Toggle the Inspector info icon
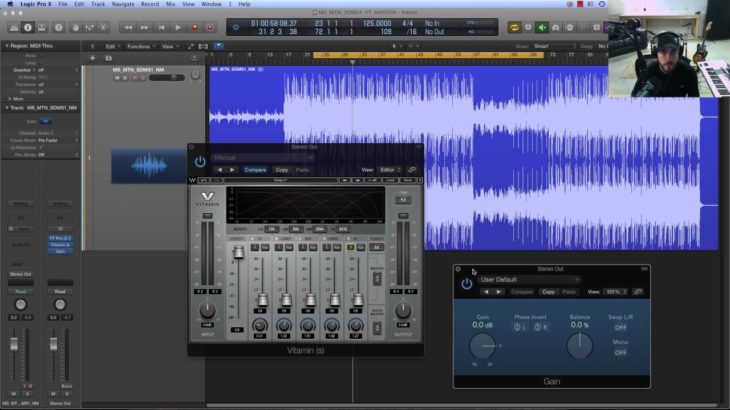 coord(28,27)
